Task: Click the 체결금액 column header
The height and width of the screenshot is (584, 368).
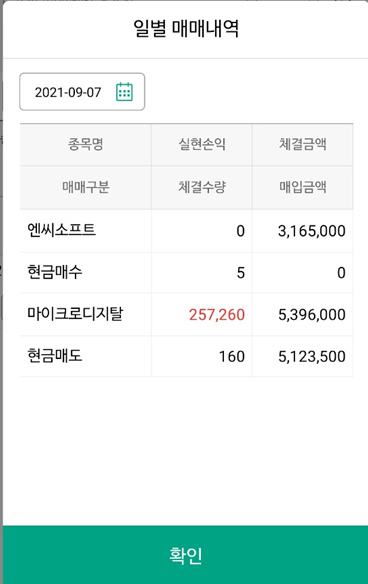Action: 303,144
